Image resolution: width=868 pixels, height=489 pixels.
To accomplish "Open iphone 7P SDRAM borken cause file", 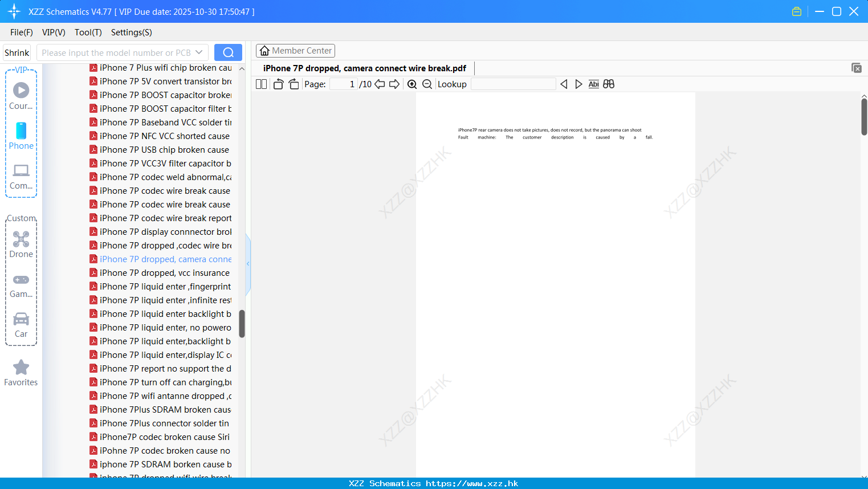I will coord(160,464).
